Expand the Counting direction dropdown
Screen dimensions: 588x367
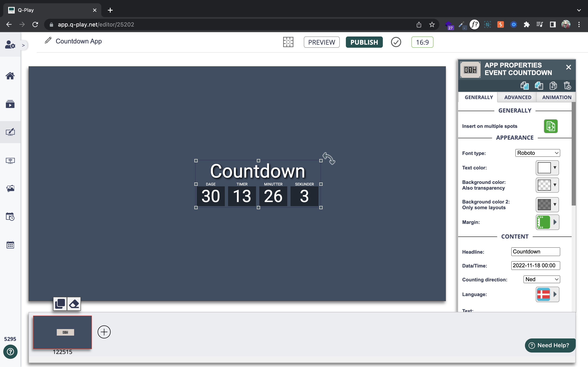(x=541, y=279)
